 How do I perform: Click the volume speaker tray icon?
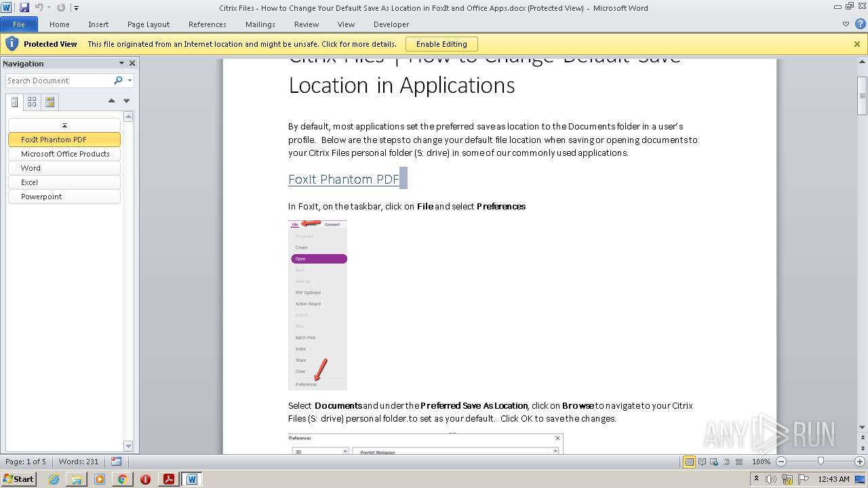point(770,479)
